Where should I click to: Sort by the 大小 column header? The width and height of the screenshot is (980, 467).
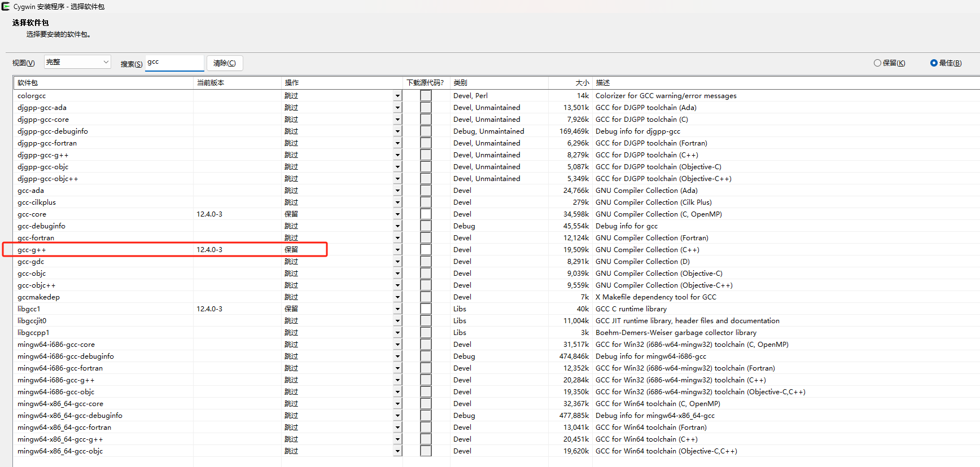pos(570,83)
